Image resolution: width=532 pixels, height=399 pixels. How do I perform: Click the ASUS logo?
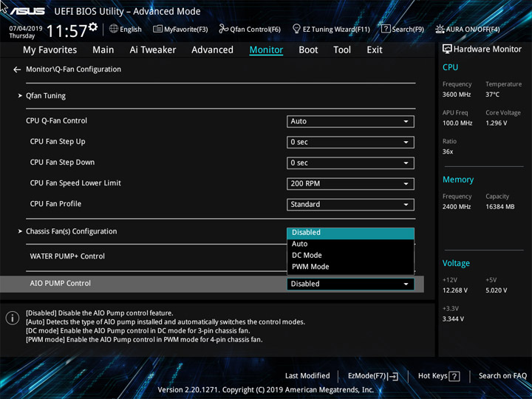[x=27, y=11]
